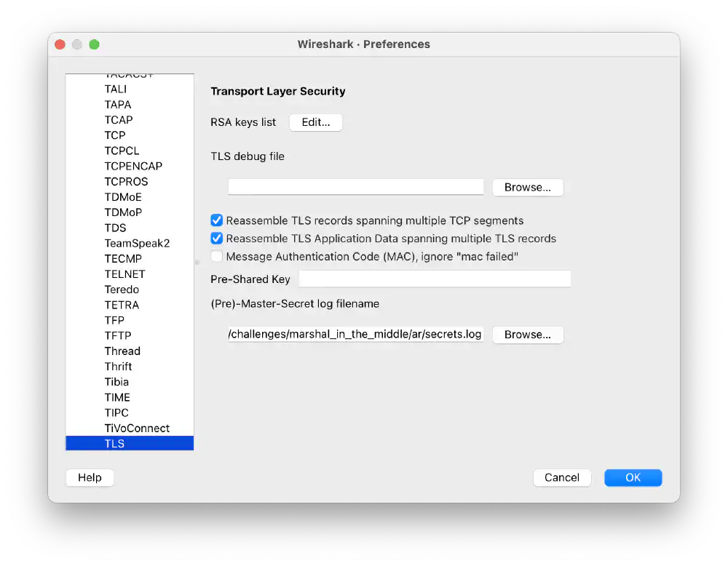Enable ignoring MAC failed messages

217,256
